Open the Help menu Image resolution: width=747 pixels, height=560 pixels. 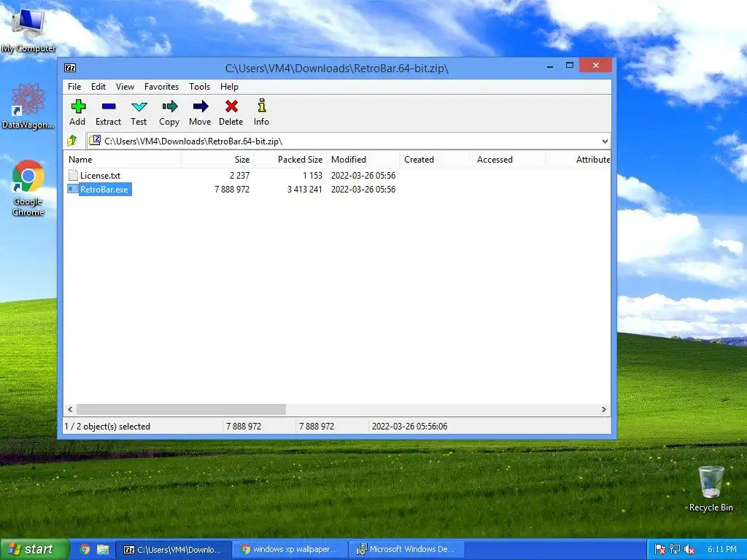[229, 87]
